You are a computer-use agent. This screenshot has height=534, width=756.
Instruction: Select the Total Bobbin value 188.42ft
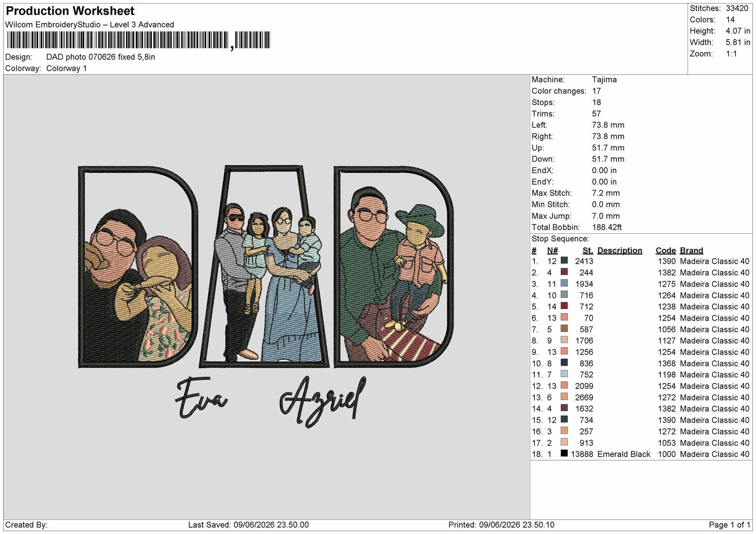pyautogui.click(x=607, y=228)
